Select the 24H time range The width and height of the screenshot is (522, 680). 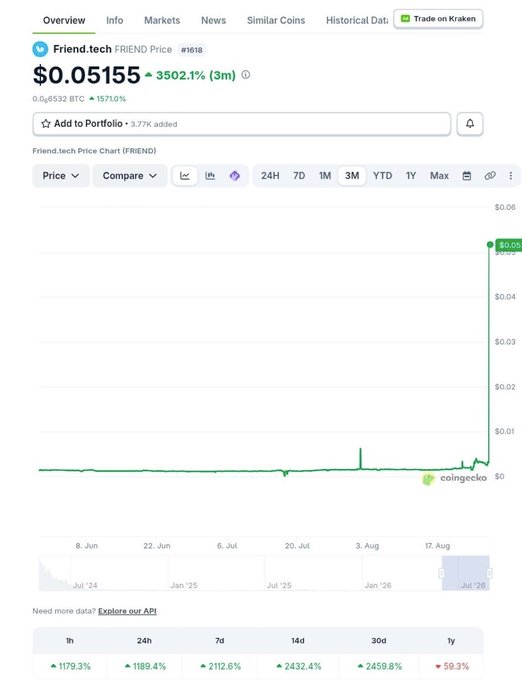tap(270, 176)
